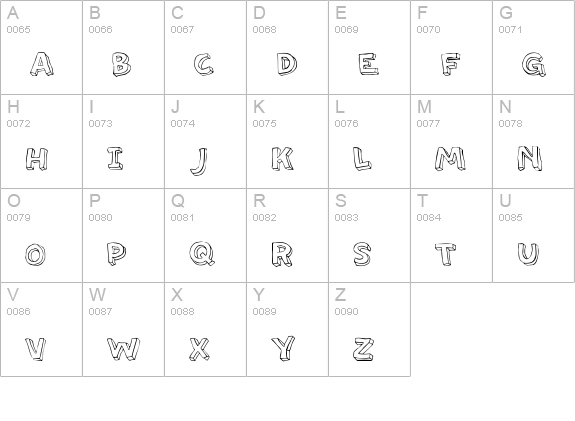Click the 0078 code label for N

pyautogui.click(x=510, y=124)
